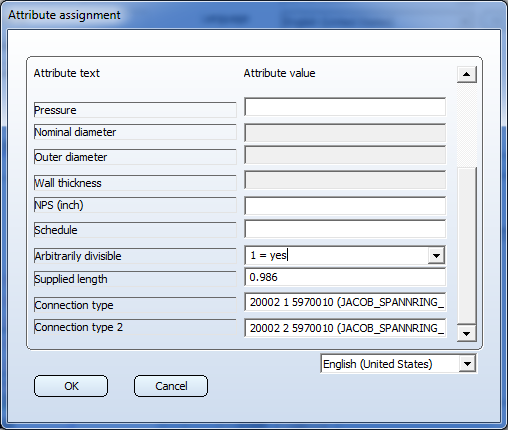Click the OK button
The image size is (508, 430).
(x=71, y=386)
